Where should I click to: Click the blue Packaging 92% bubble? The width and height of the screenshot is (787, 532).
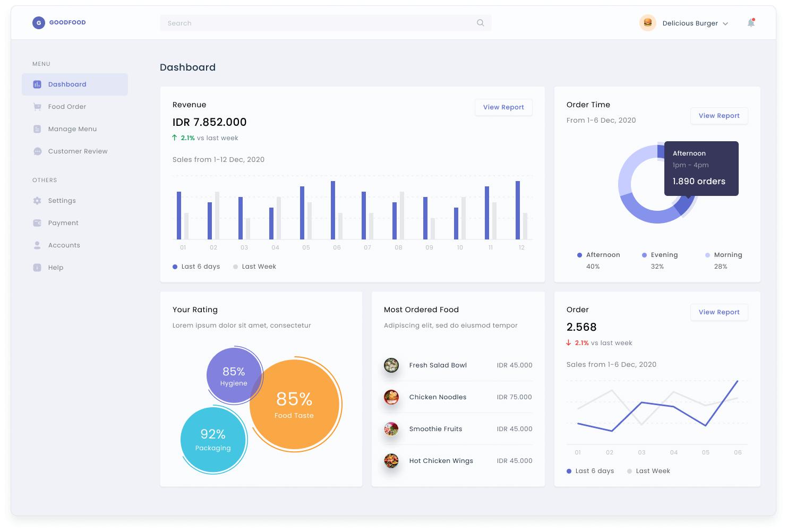pyautogui.click(x=213, y=440)
